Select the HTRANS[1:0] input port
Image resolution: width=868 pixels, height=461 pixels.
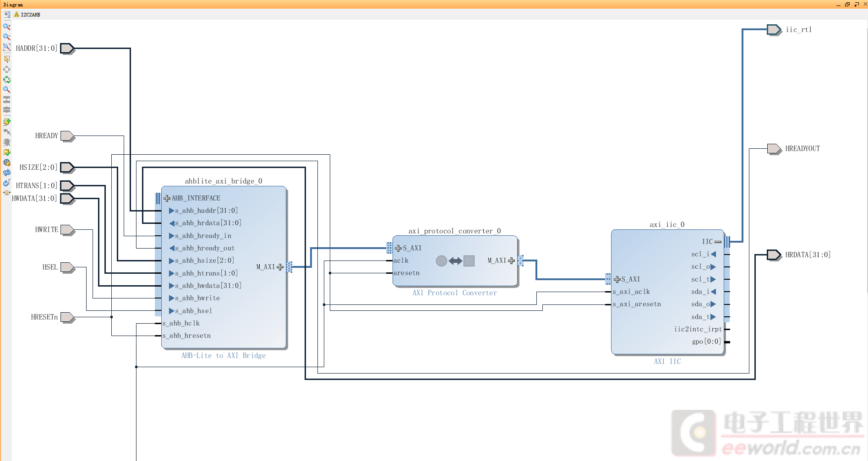point(67,186)
